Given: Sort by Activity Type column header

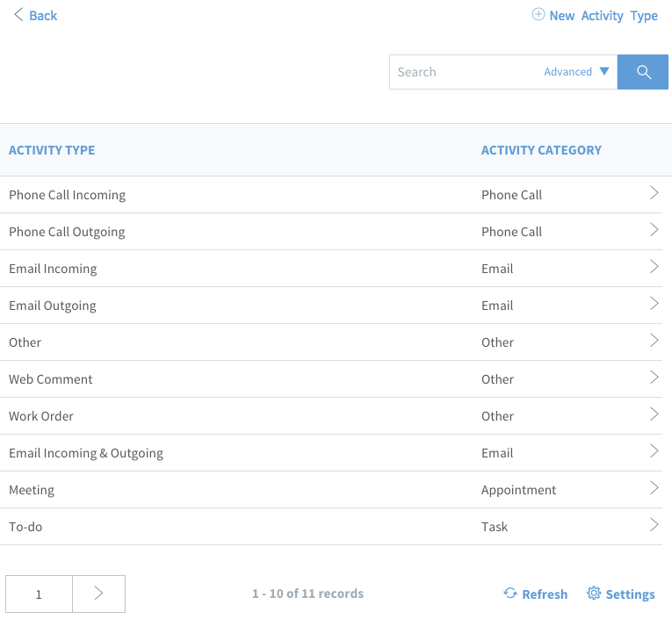Looking at the screenshot, I should pos(52,150).
